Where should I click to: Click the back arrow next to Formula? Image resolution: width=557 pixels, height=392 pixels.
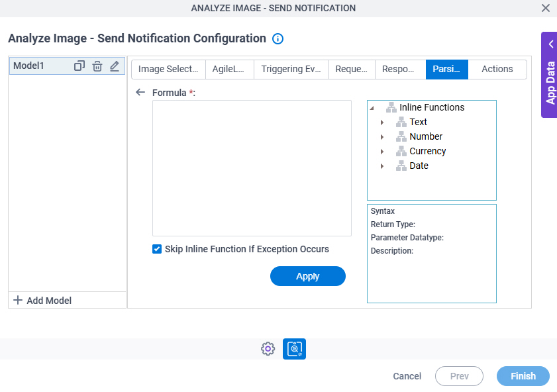[x=140, y=92]
